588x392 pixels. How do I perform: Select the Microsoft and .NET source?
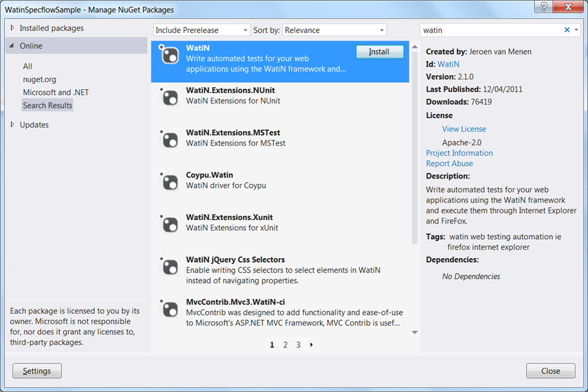click(56, 93)
